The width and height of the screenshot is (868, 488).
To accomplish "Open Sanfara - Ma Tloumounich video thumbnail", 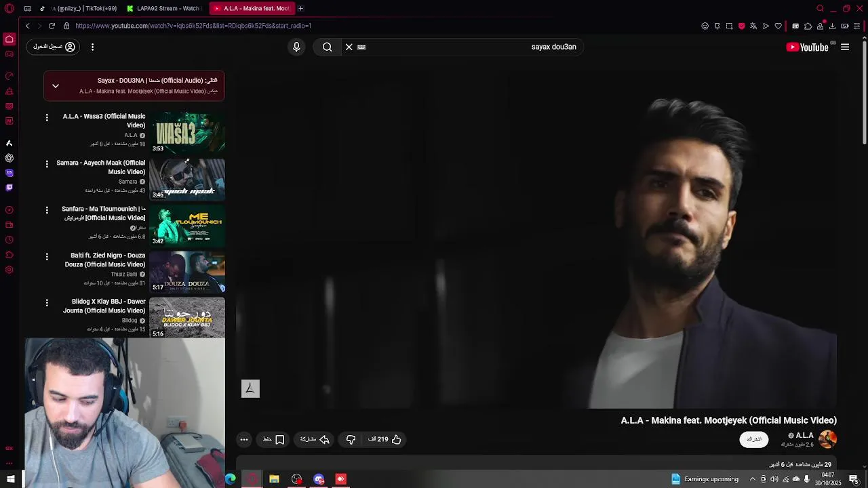I will coord(187,225).
